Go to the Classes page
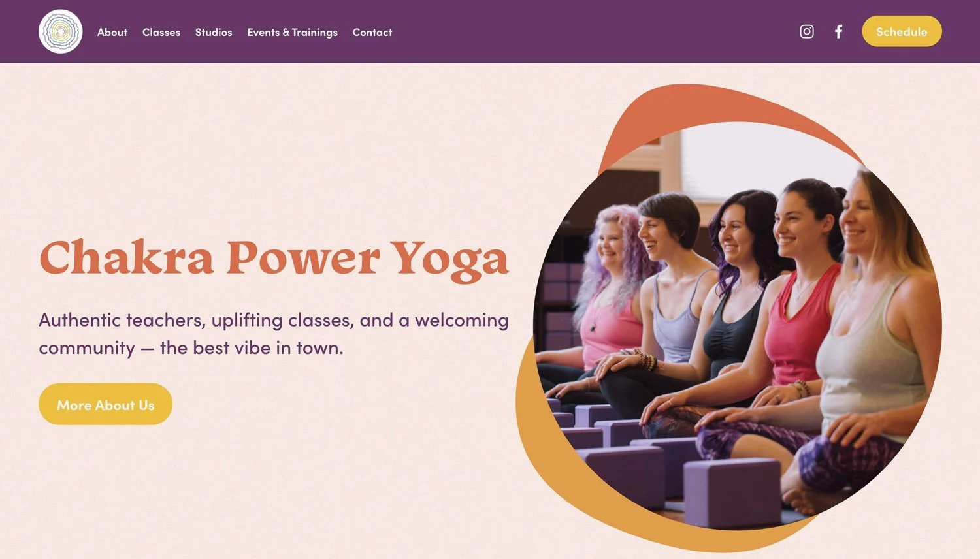This screenshot has height=559, width=980. coord(161,32)
